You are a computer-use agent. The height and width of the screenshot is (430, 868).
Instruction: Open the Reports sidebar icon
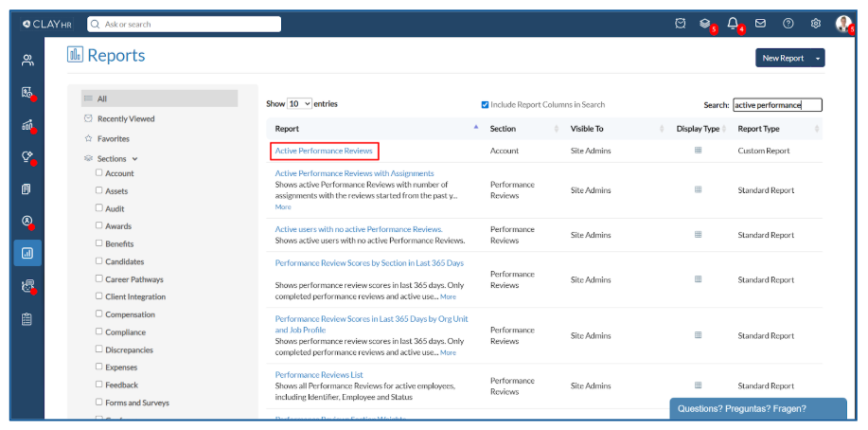pos(27,253)
